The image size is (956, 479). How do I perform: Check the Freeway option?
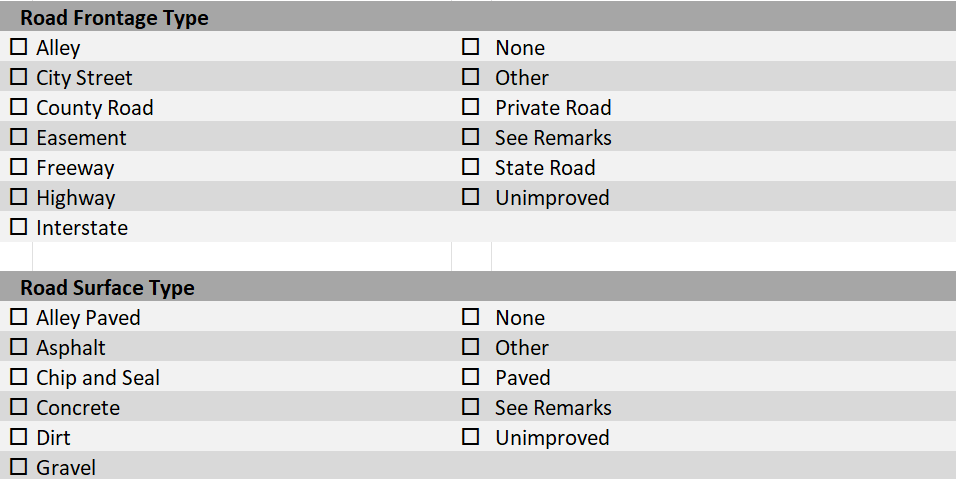pos(19,166)
